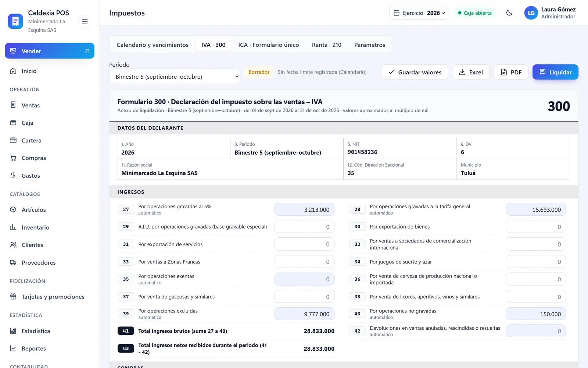Export the form as PDF
Image resolution: width=588 pixels, height=368 pixels.
coord(511,72)
